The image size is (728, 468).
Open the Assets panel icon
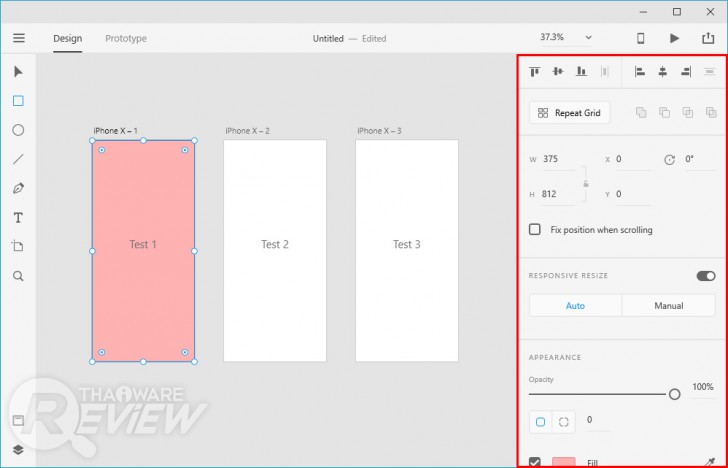coord(18,421)
